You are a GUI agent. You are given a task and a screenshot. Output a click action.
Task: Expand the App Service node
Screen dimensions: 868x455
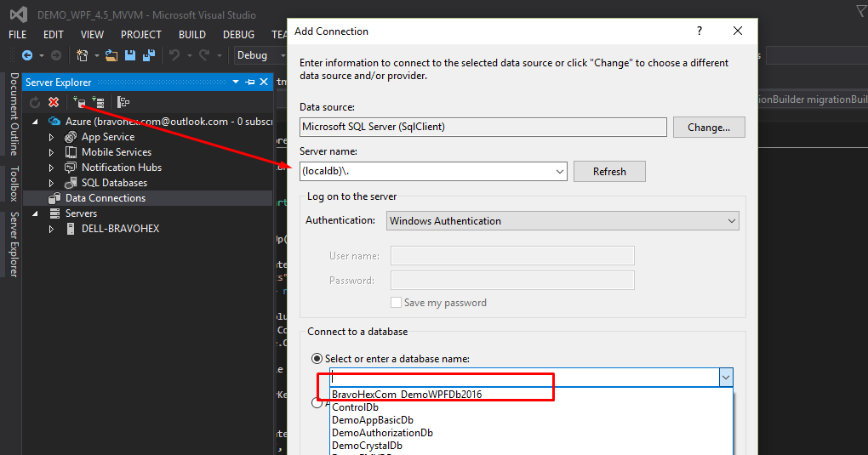click(x=51, y=137)
